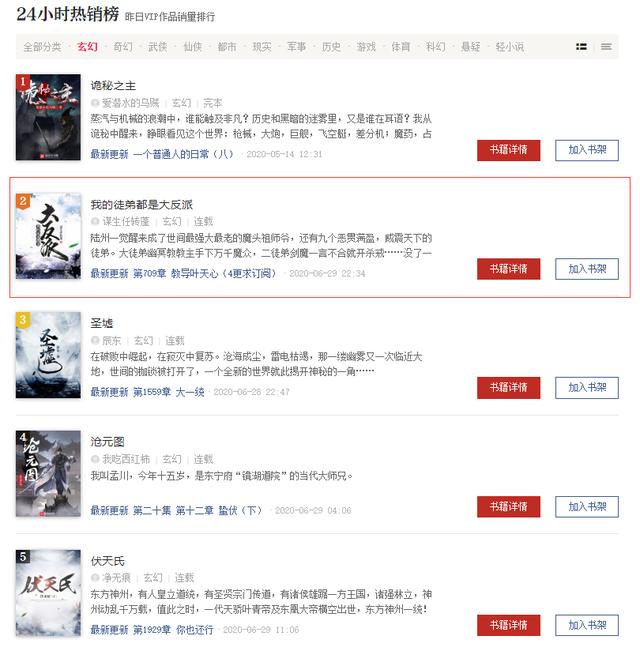Open 书籍详情 for 诡秘之主
Screen dimensions: 640x651
508,150
